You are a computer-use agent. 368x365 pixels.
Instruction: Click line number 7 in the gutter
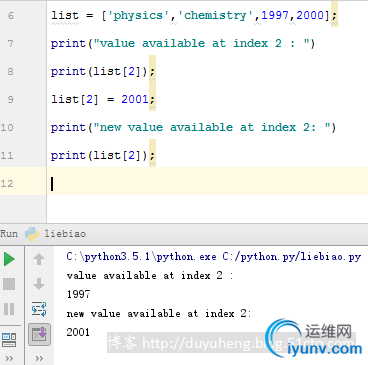point(11,44)
